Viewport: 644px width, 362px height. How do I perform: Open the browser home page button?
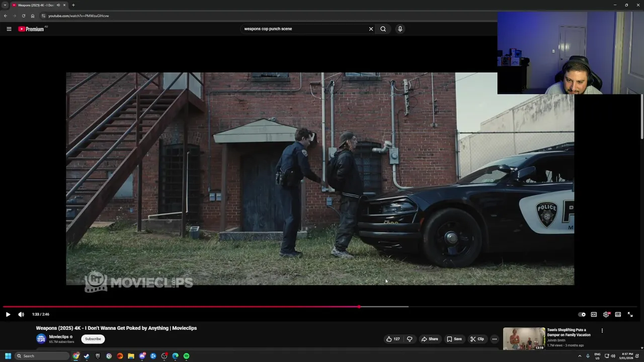[33, 16]
